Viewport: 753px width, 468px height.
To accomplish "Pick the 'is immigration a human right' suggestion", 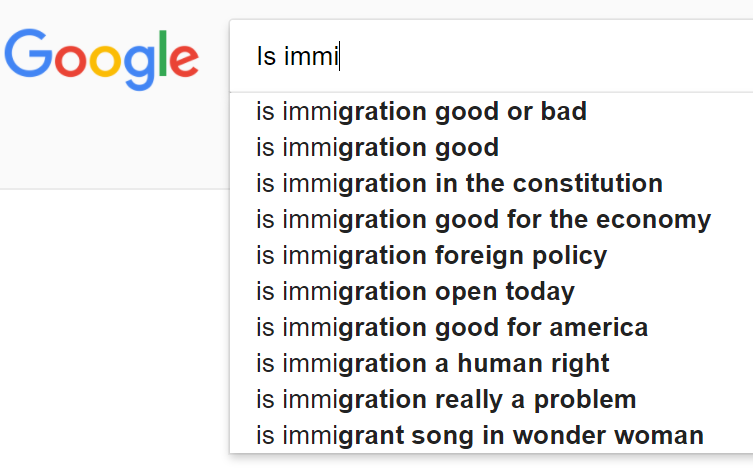I will pyautogui.click(x=433, y=364).
